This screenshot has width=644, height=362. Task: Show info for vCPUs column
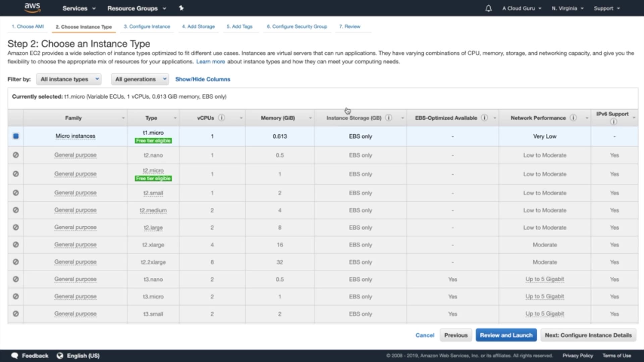pyautogui.click(x=221, y=118)
